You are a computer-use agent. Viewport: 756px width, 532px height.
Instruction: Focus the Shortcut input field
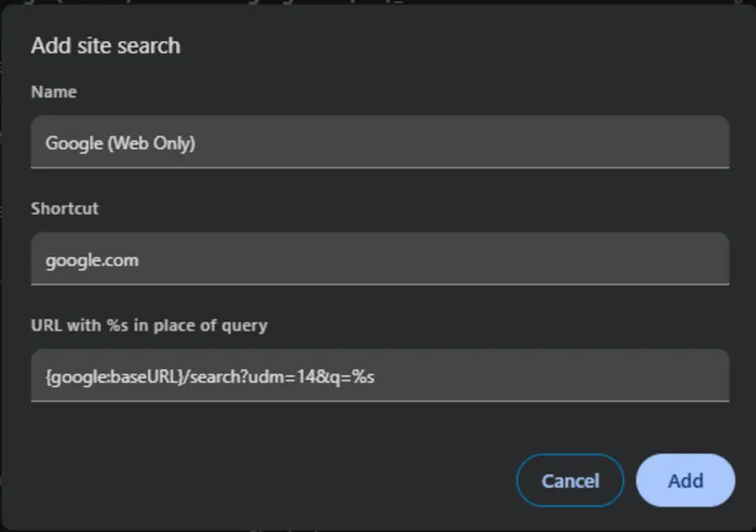coord(379,258)
